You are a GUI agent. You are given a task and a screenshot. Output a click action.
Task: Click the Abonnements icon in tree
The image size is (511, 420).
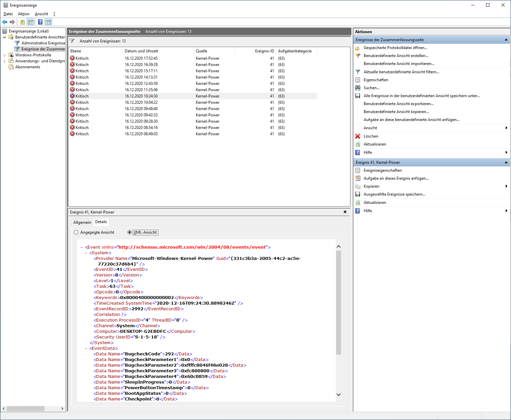click(x=11, y=67)
